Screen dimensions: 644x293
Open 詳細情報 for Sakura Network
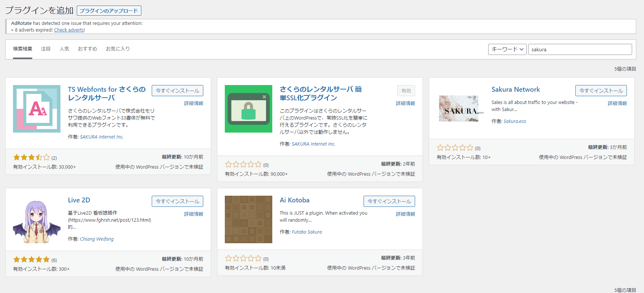617,103
